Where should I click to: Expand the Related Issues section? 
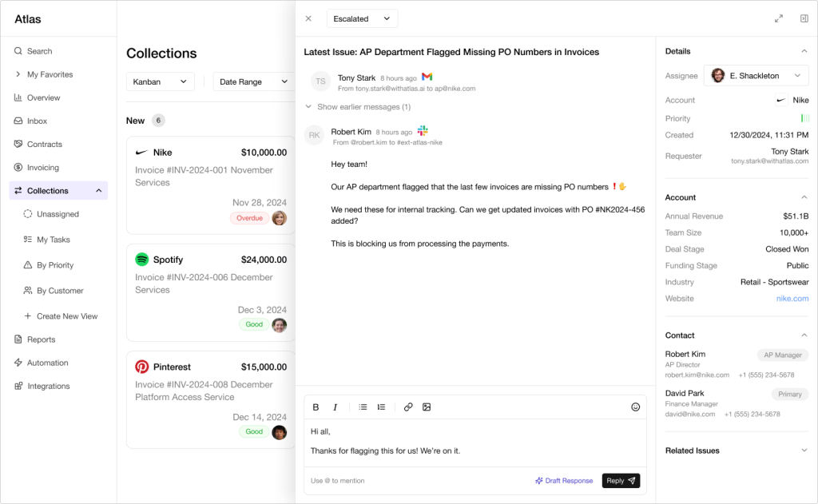pyautogui.click(x=804, y=450)
